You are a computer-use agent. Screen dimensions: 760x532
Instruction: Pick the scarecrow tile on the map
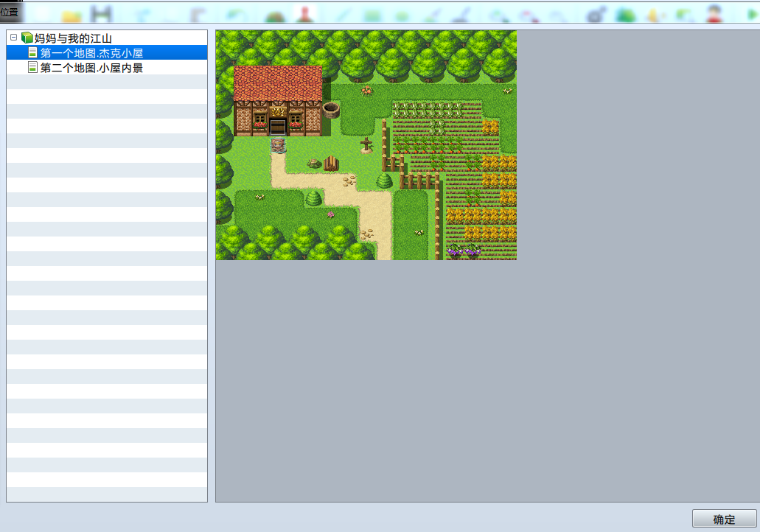(x=366, y=145)
